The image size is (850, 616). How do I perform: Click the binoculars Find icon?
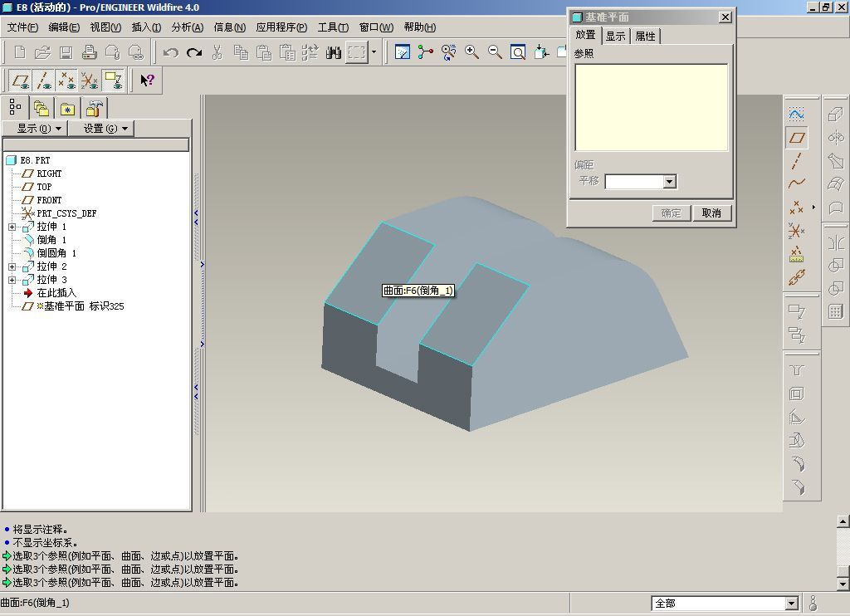pos(334,52)
